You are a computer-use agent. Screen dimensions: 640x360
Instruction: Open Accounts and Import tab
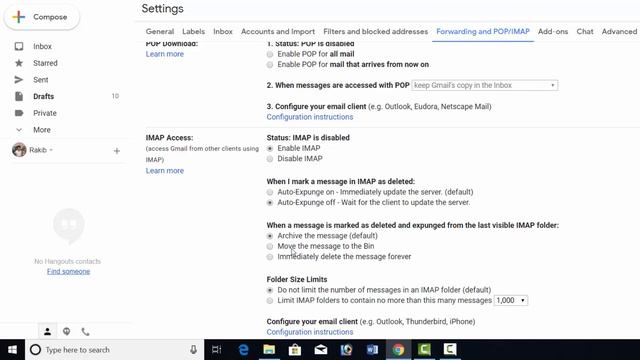pyautogui.click(x=278, y=31)
